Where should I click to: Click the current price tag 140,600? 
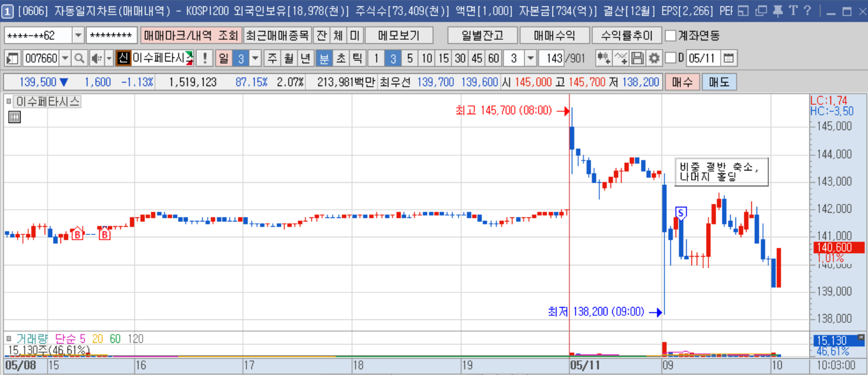(839, 247)
